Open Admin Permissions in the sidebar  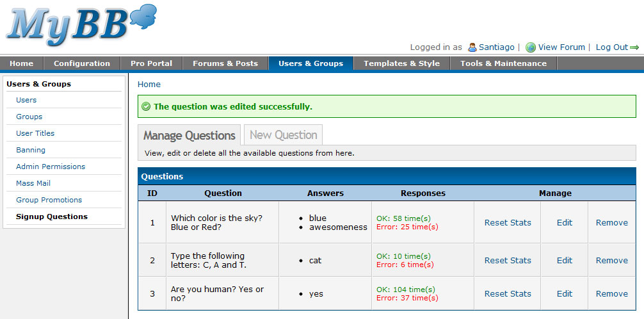point(51,167)
